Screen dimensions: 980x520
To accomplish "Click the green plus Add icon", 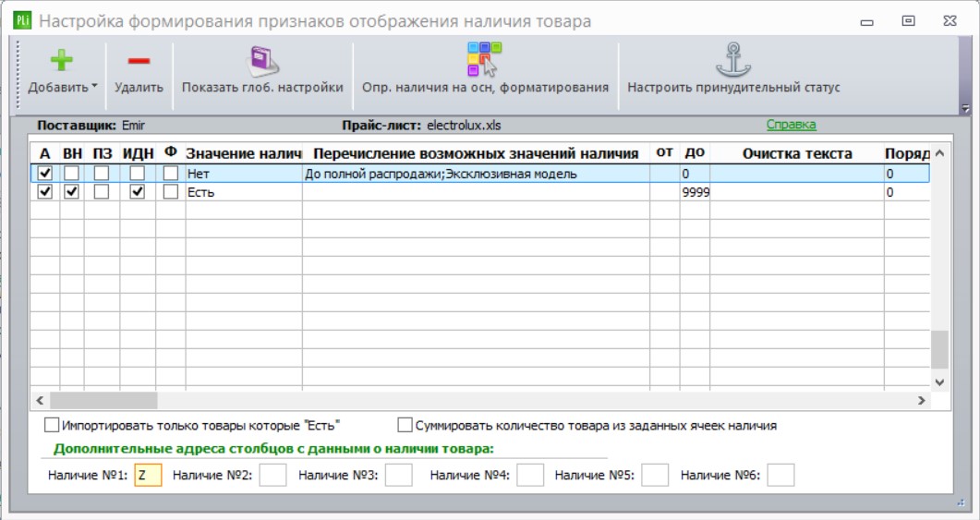I will point(61,61).
